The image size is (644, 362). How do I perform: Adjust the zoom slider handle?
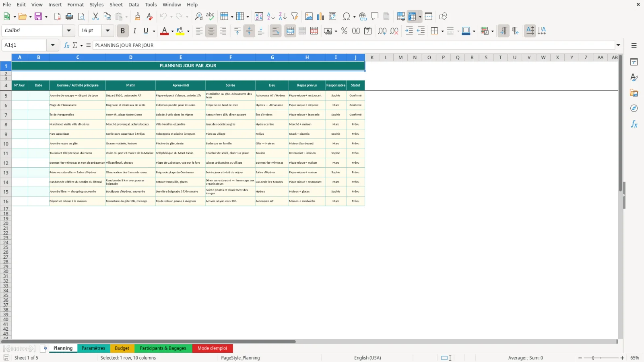point(593,358)
